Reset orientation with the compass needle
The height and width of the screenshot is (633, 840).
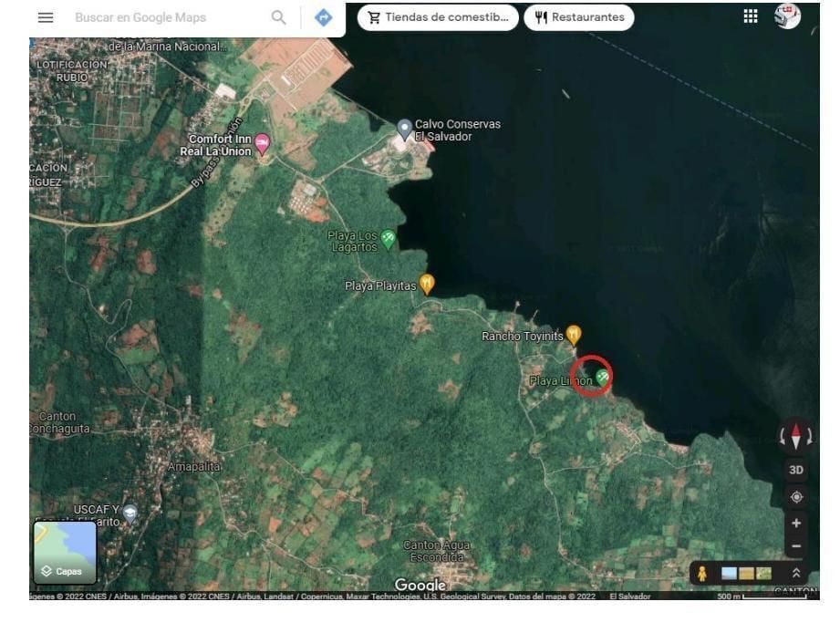pyautogui.click(x=796, y=436)
